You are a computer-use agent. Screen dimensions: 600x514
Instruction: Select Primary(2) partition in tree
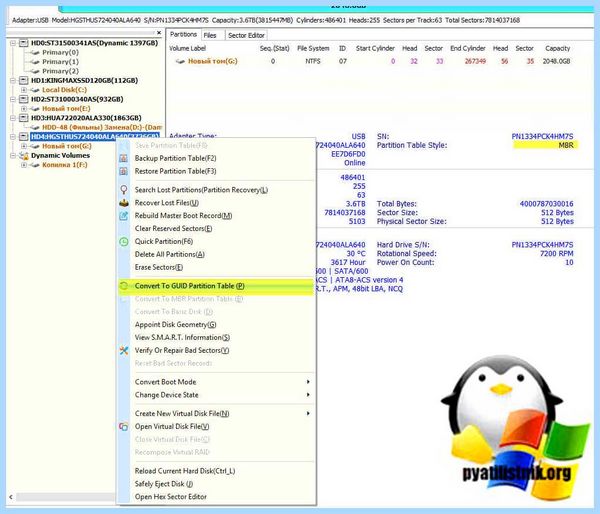point(60,71)
